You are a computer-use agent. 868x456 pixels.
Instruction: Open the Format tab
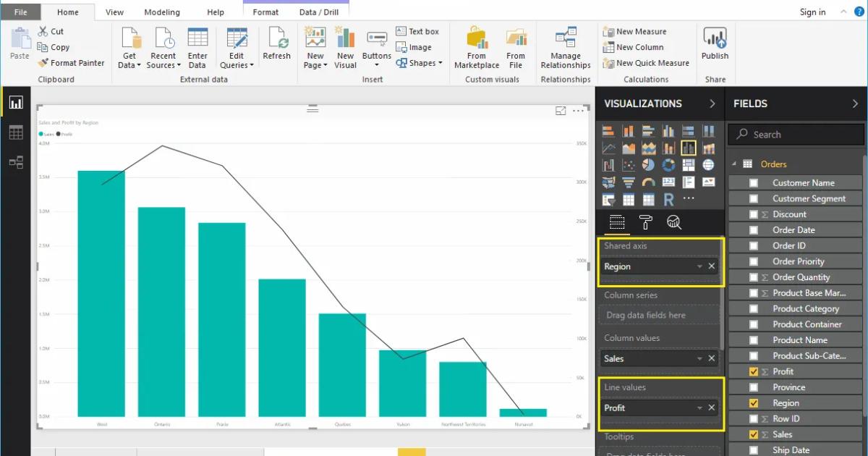tap(265, 12)
